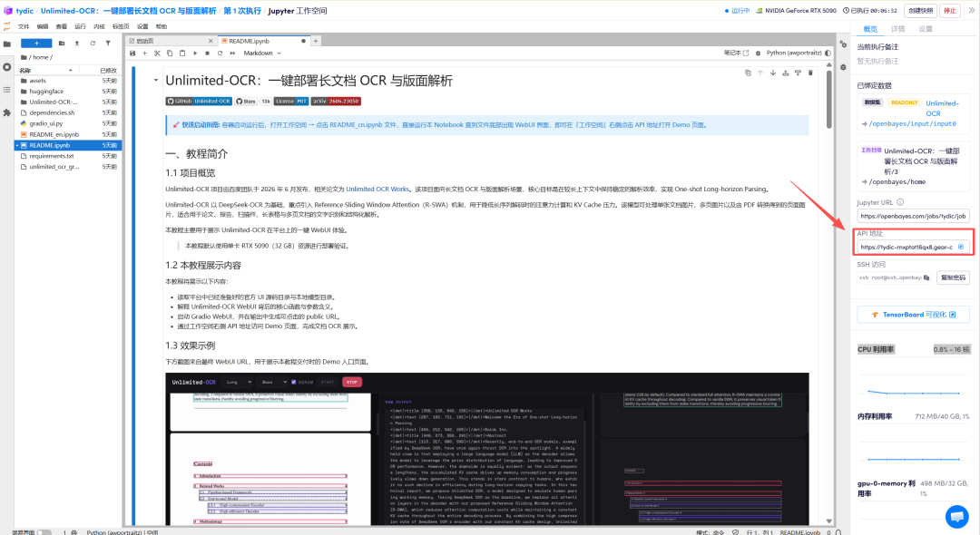Collapse the right panel with double chevron
The height and width of the screenshot is (535, 980).
tap(972, 11)
